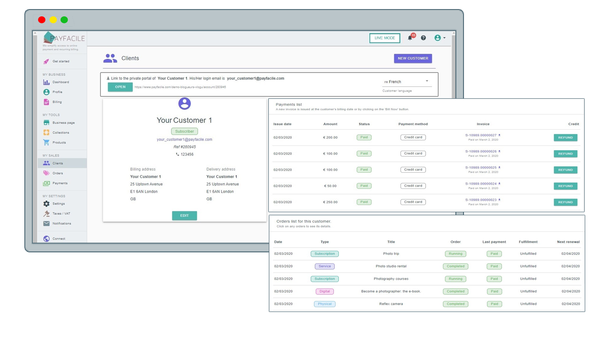611x364 pixels.
Task: Click the Settings gear icon in sidebar
Action: click(46, 204)
